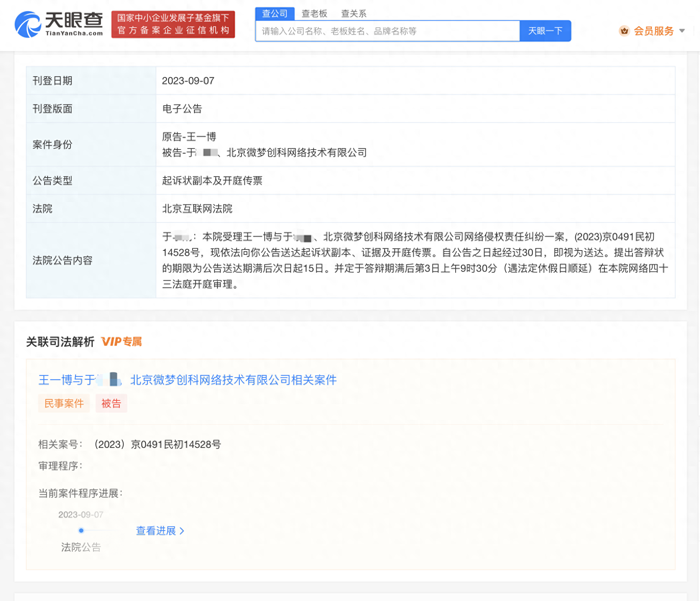Click the red official credit agency banner
This screenshot has width=700, height=601.
(x=173, y=24)
